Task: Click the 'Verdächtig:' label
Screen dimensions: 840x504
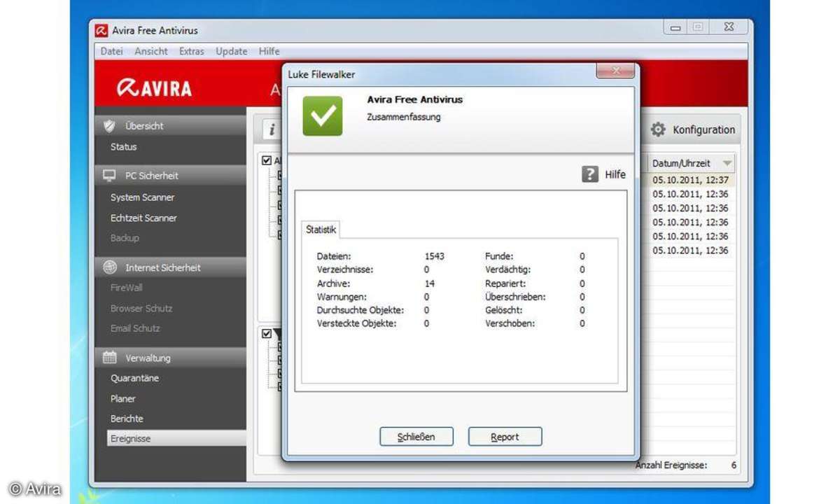Action: click(x=508, y=269)
